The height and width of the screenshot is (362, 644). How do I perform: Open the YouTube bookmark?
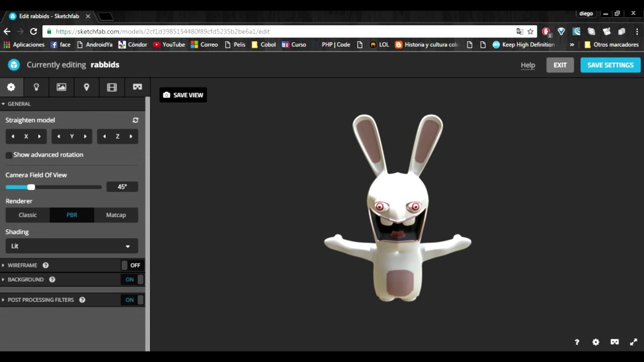tap(169, 45)
